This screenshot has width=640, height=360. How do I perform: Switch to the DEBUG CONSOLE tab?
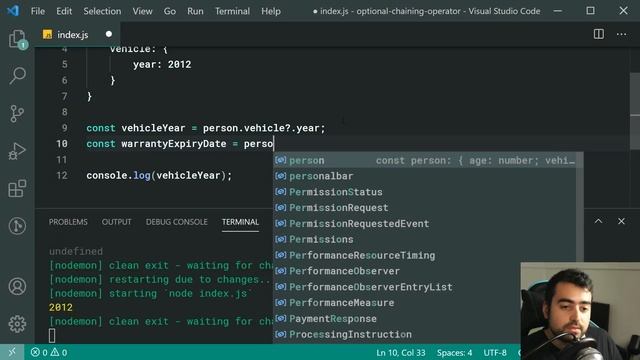176,222
